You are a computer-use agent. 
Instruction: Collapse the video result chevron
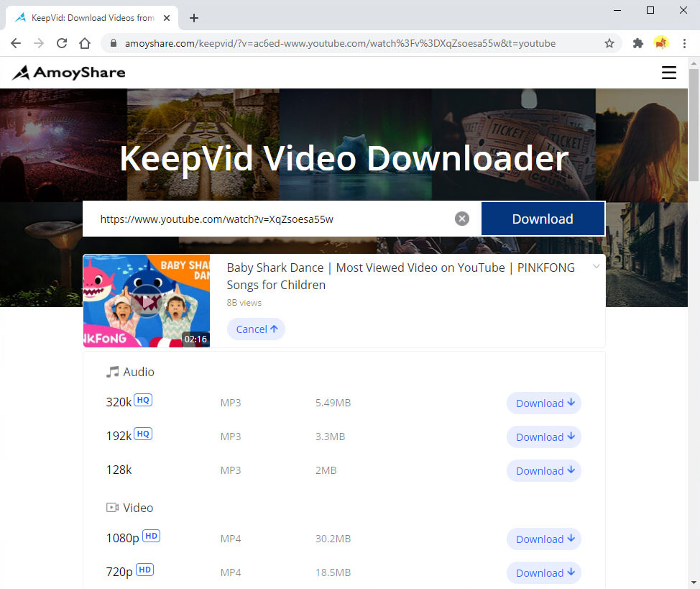[x=596, y=266]
